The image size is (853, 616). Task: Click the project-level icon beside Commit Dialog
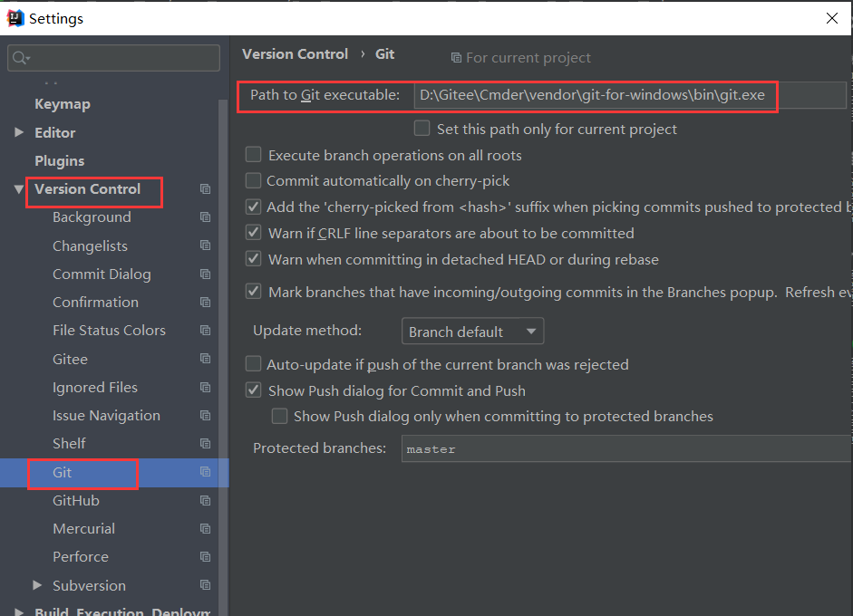(x=205, y=274)
